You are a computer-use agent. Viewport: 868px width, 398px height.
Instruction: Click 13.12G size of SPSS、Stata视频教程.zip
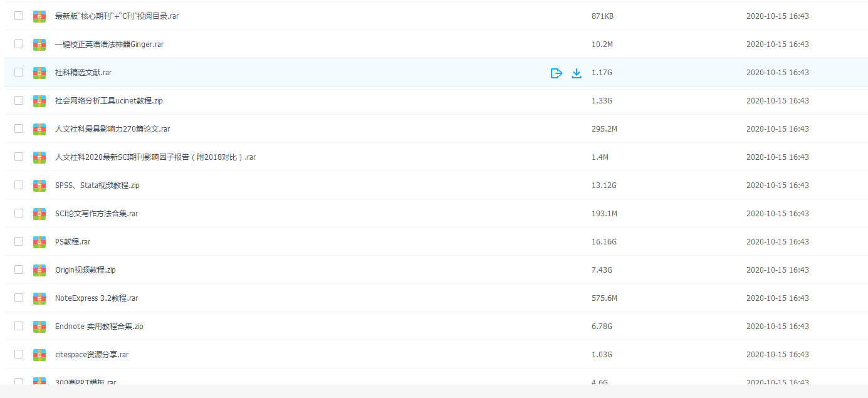click(x=604, y=186)
